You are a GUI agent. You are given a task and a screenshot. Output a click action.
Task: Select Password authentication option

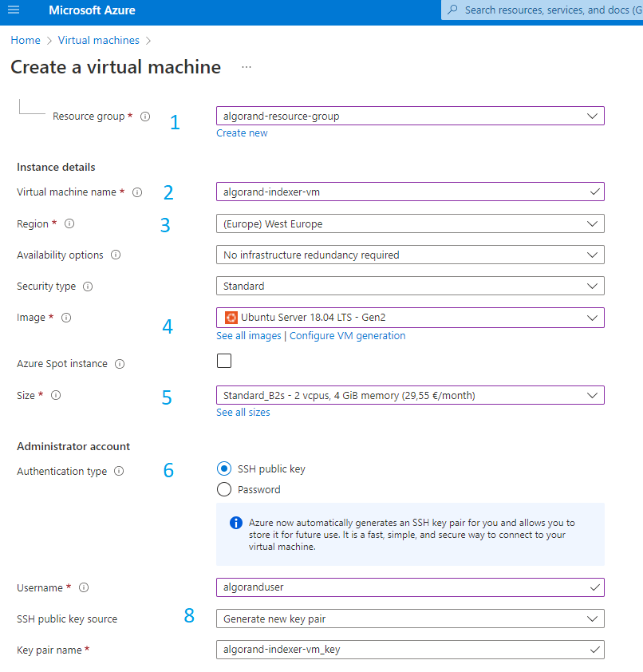(x=224, y=489)
